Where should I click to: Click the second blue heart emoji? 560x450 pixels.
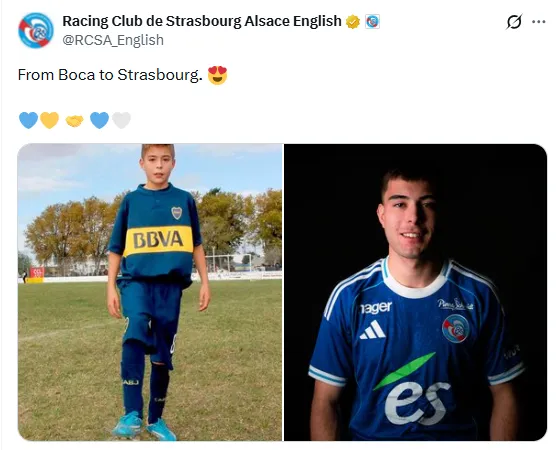[x=99, y=120]
